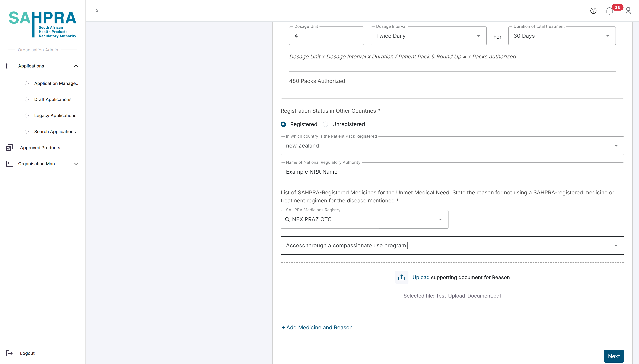Select the Registered radio button
Image resolution: width=639 pixels, height=364 pixels.
[x=283, y=124]
